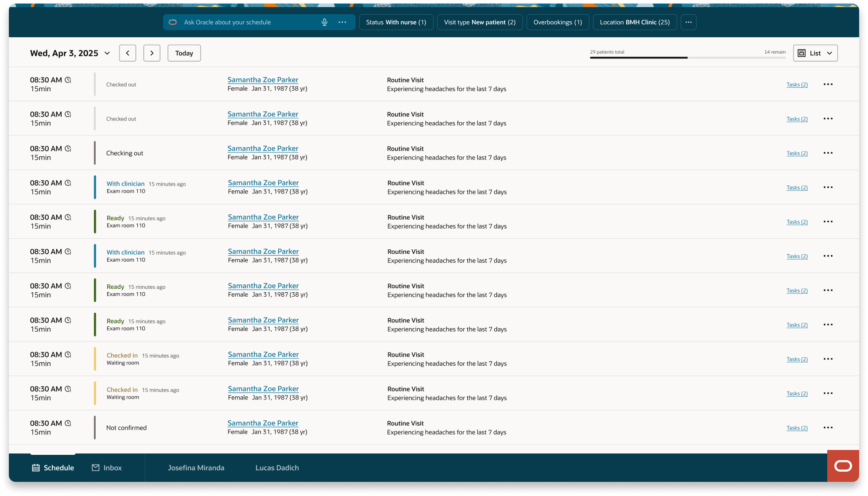Screen dimensions: 868x496
Task: Open Tasks (2) link in the Not confirmed row
Action: [x=797, y=428]
